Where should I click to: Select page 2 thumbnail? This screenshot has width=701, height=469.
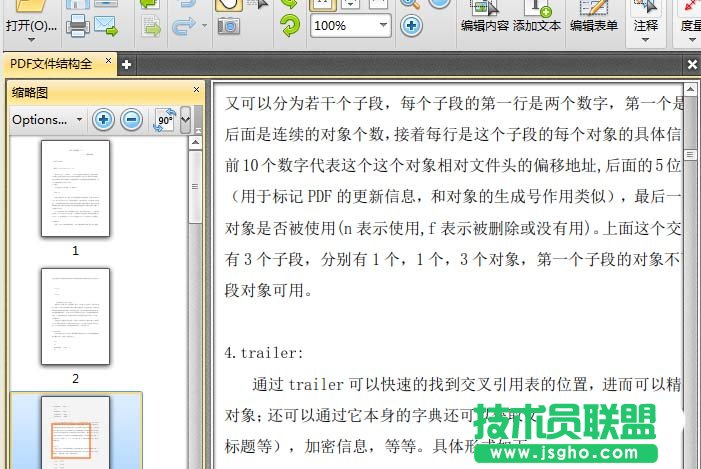(76, 316)
